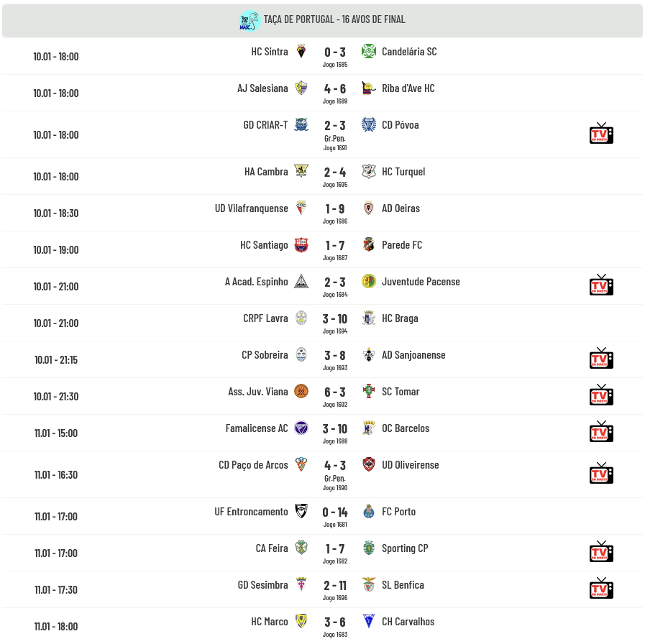This screenshot has width=645, height=644.
Task: Click HC Braga team crest
Action: (369, 318)
